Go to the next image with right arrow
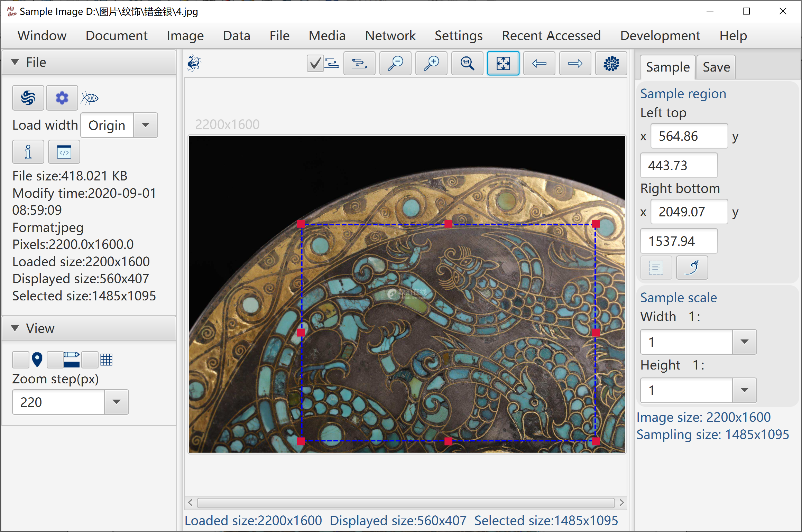This screenshot has width=802, height=532. pyautogui.click(x=575, y=64)
